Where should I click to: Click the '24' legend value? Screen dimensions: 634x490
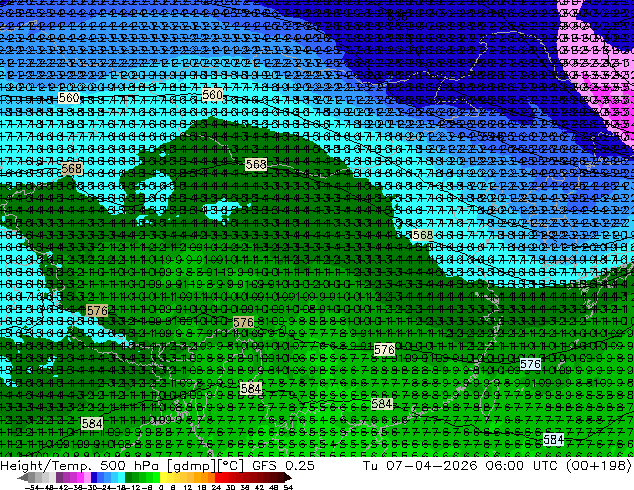217,487
